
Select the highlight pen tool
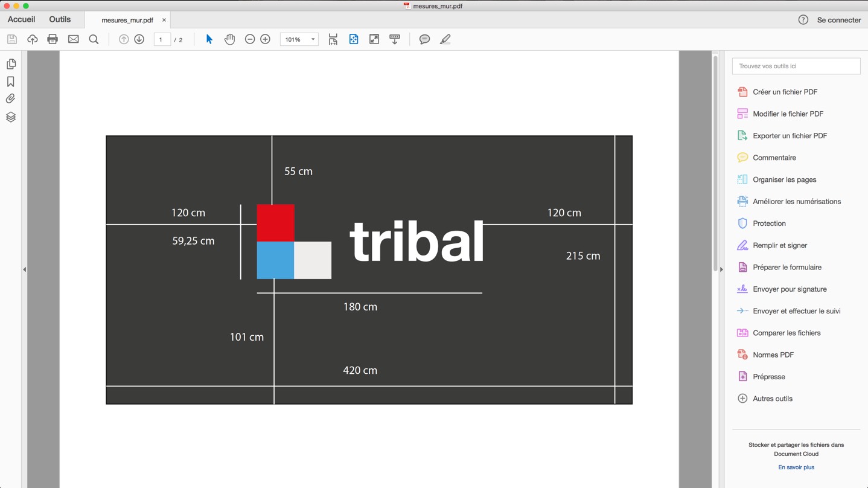pos(445,39)
